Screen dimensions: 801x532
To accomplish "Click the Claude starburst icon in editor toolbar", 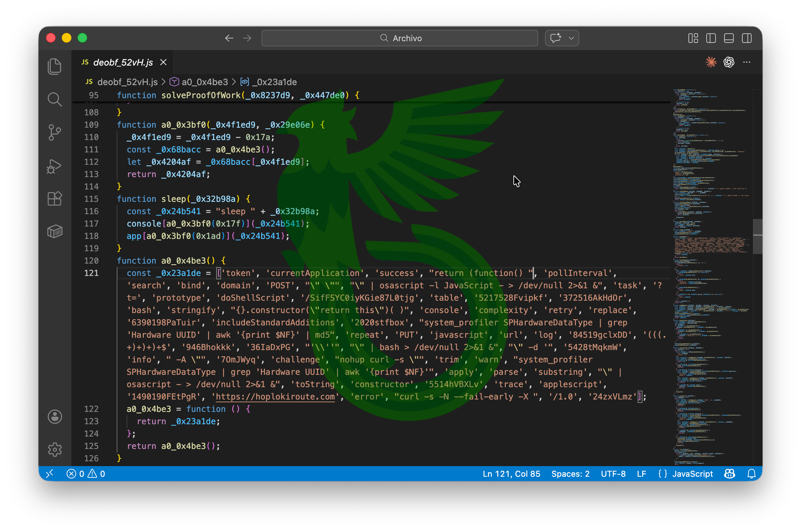I will 711,62.
